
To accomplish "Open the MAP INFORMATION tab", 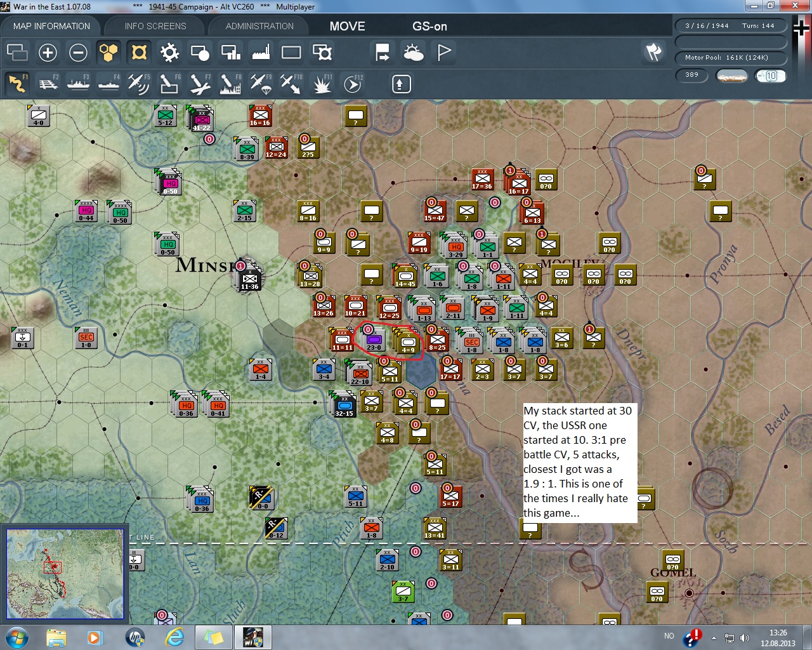I will [x=51, y=26].
